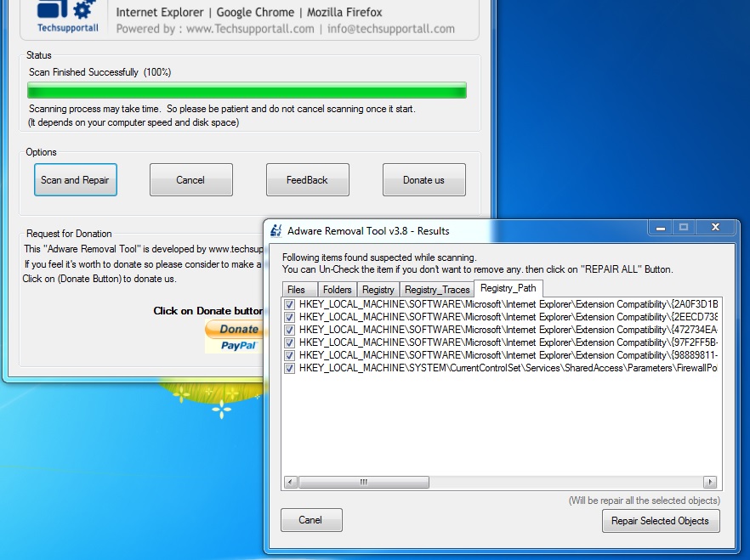Select the {2A0F3D1B Extension Compatibility path text
The height and width of the screenshot is (560, 750).
pos(509,304)
